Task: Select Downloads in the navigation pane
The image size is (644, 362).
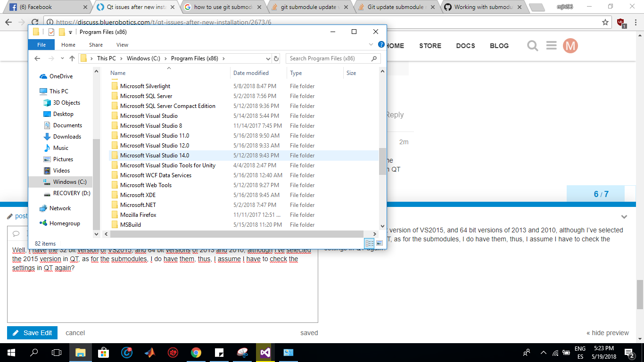Action: pos(67,137)
